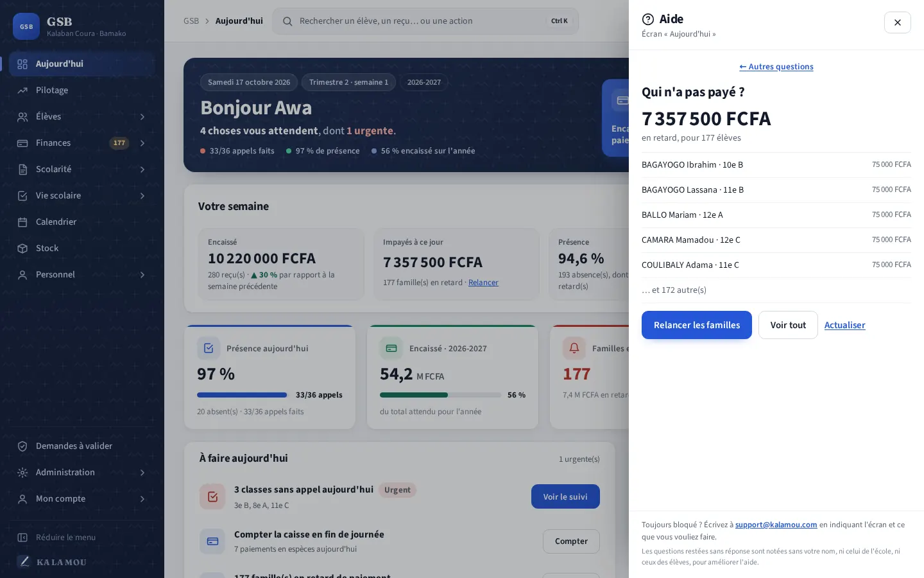Viewport: 924px width, 578px height.
Task: Click the 3 classes sans appel task icon
Action: pyautogui.click(x=212, y=496)
